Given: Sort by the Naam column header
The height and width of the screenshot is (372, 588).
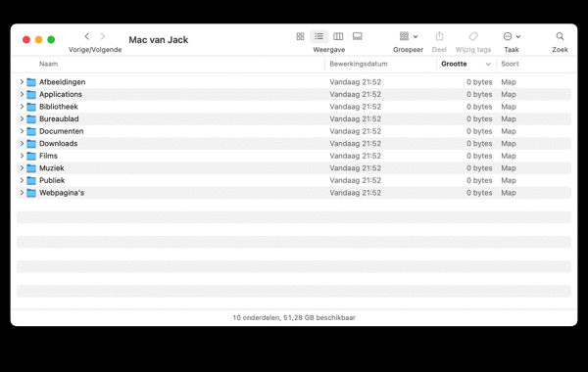Looking at the screenshot, I should click(x=48, y=64).
